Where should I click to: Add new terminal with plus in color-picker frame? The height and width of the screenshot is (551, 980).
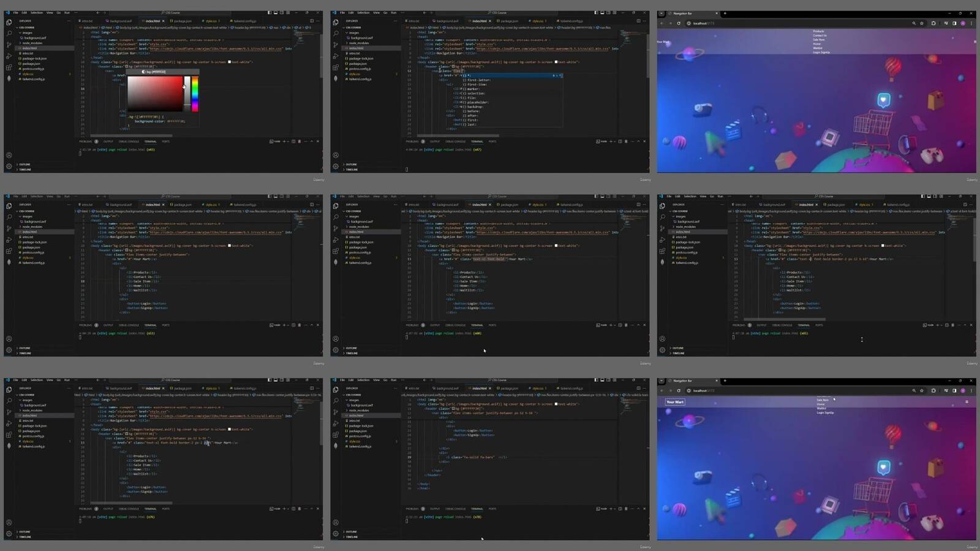pos(284,142)
